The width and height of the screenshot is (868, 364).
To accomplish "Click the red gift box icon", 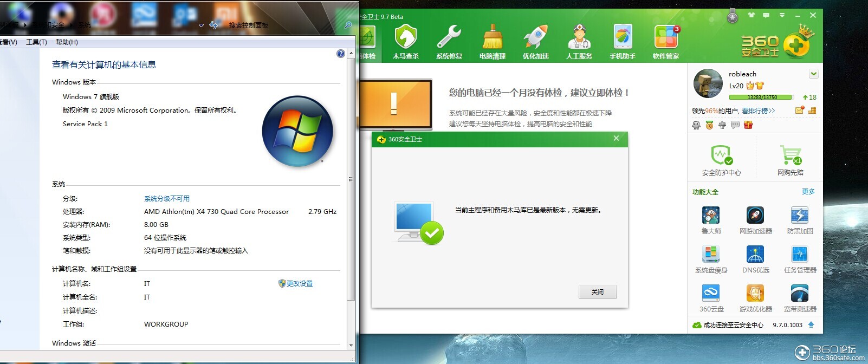I will click(x=748, y=125).
